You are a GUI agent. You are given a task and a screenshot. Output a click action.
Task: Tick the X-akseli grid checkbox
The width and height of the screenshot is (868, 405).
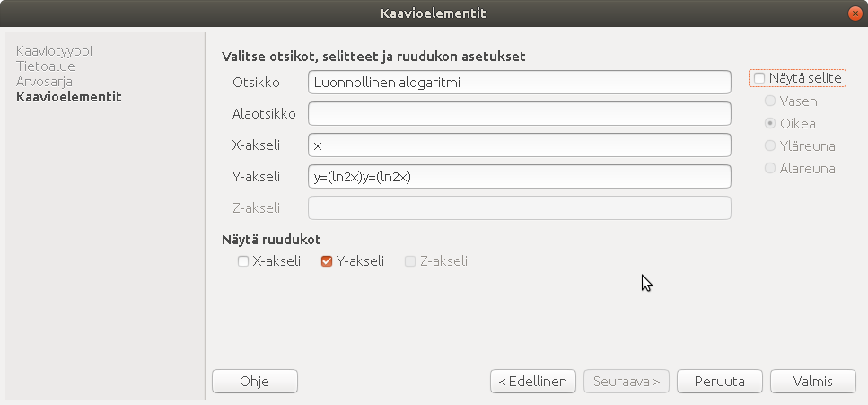(x=242, y=261)
